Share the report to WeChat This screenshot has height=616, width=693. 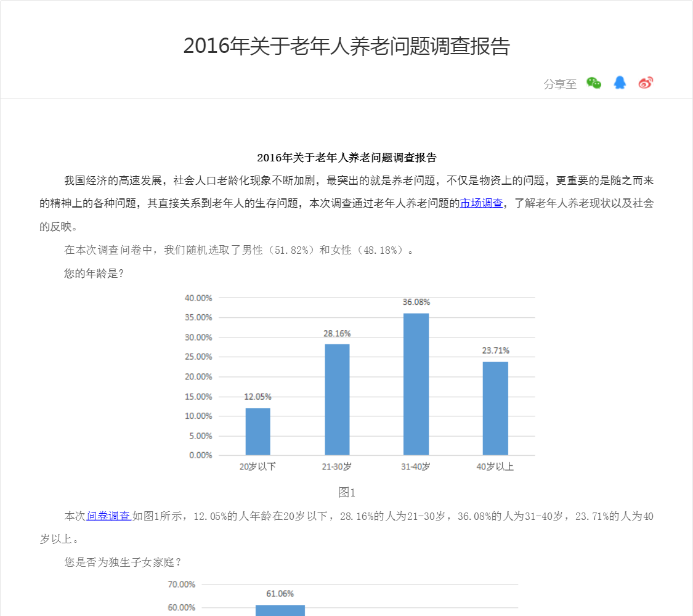(x=594, y=83)
